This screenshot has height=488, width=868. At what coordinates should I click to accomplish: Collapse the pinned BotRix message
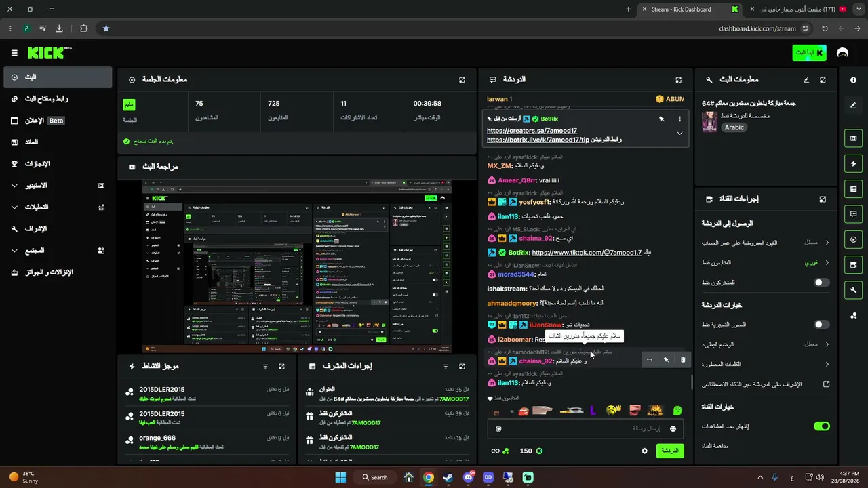point(679,134)
